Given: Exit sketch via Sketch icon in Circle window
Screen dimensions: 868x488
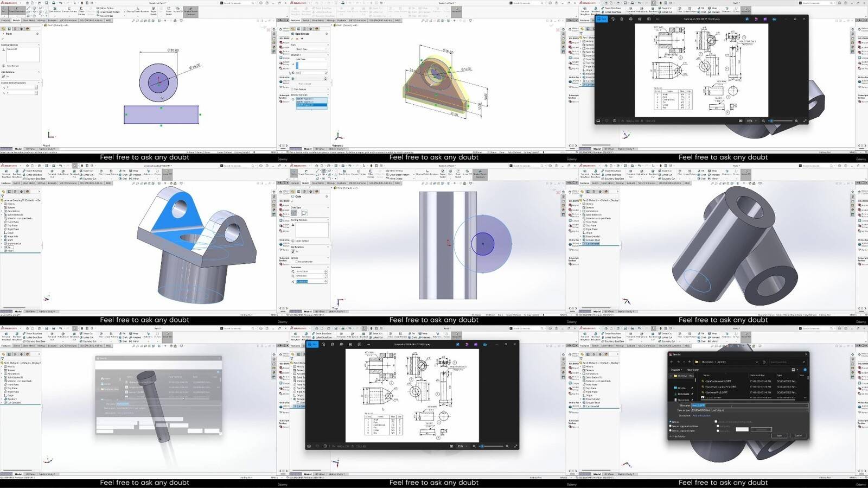Looking at the screenshot, I should [293, 173].
